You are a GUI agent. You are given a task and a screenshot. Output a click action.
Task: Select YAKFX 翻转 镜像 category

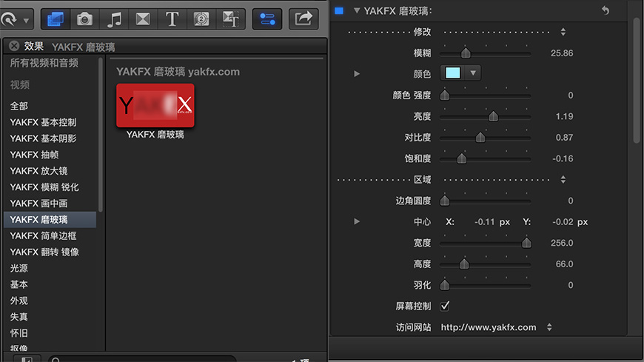44,252
